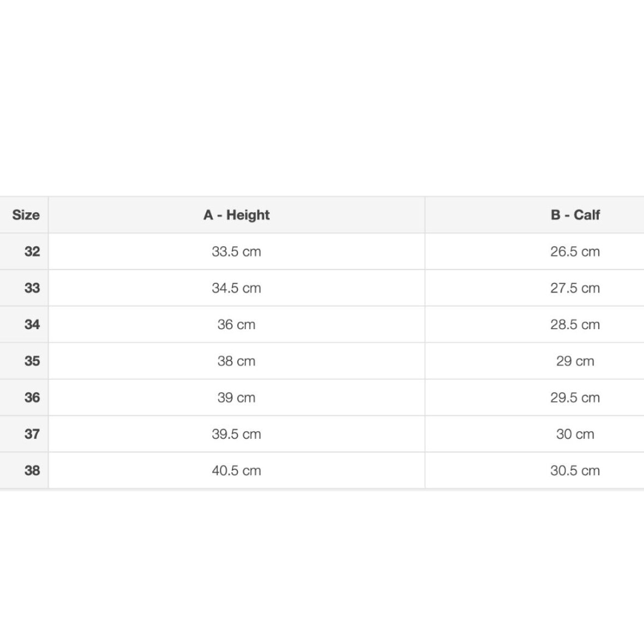This screenshot has width=644, height=644.
Task: Select the size 33 row label
Action: point(32,288)
